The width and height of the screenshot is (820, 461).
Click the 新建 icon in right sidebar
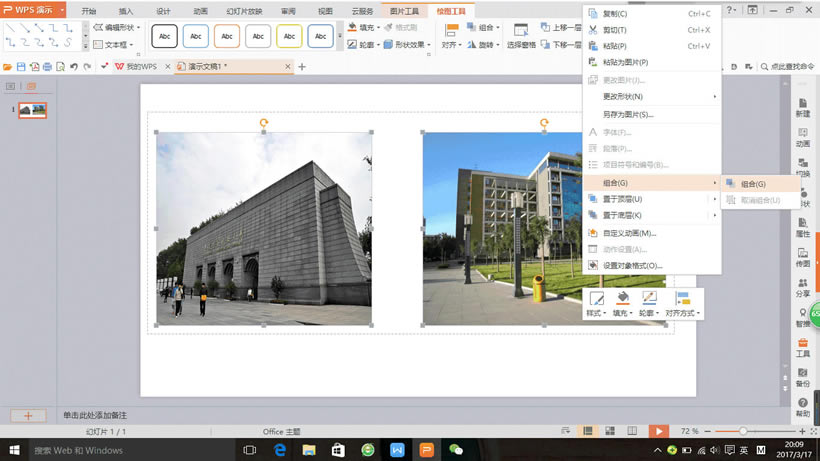(803, 107)
